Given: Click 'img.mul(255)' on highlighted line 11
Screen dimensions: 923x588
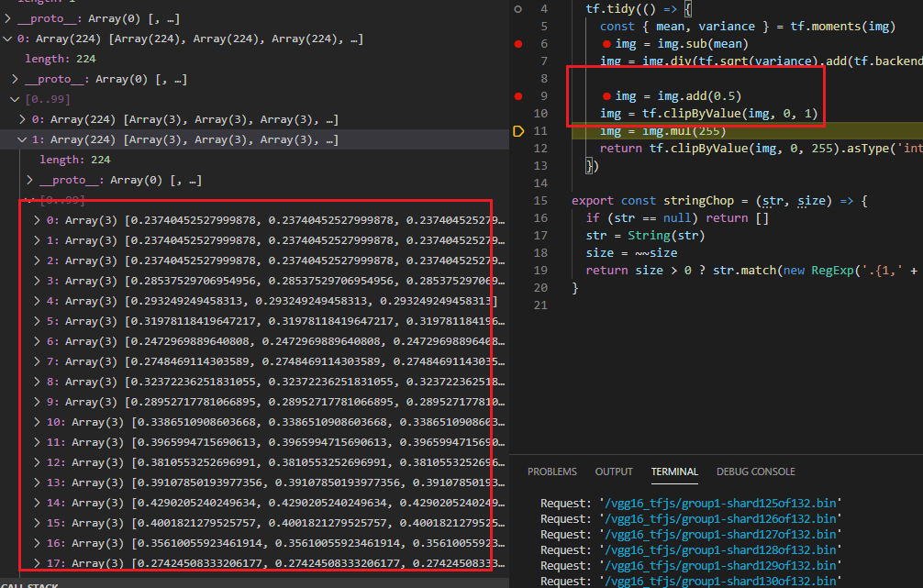Looking at the screenshot, I should coord(684,130).
